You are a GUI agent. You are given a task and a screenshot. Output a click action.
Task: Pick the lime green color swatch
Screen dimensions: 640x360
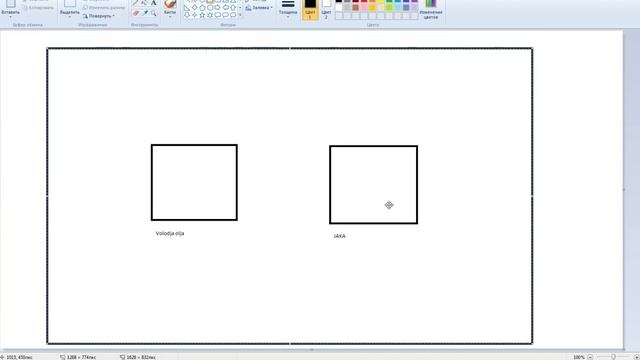[389, 7]
